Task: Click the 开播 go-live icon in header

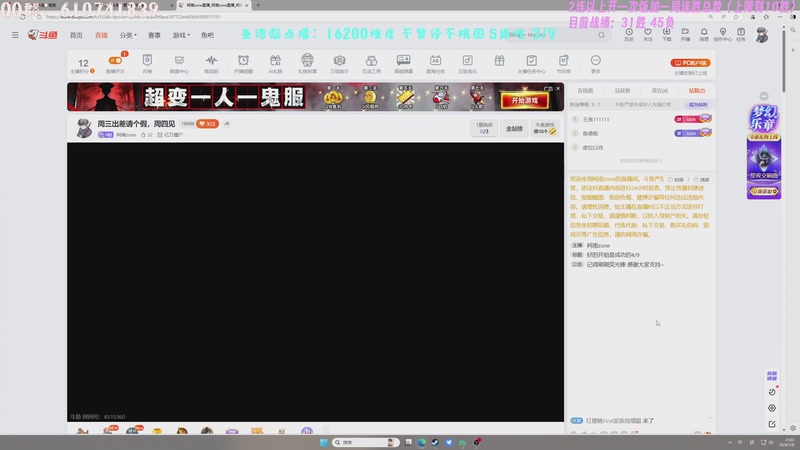Action: tap(685, 34)
